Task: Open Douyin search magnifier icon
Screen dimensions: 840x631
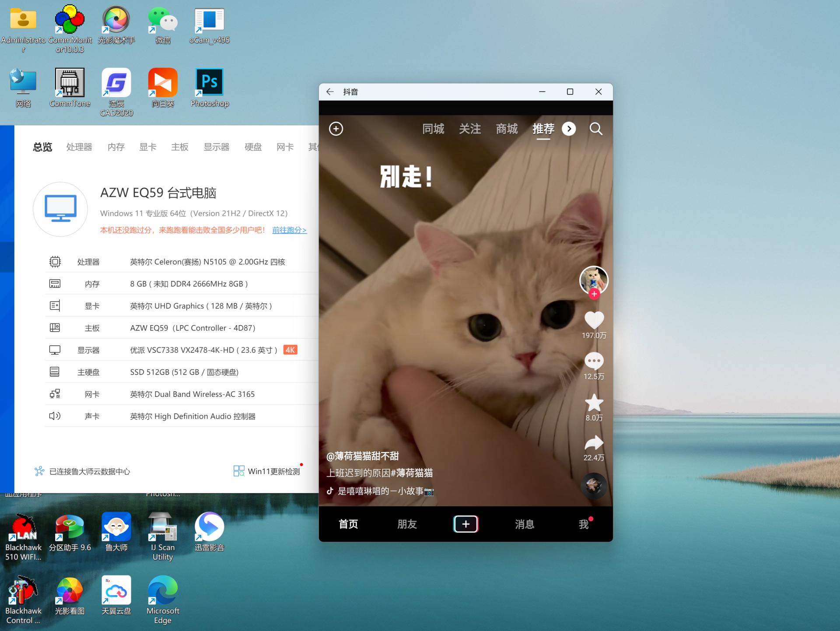Action: pos(595,129)
